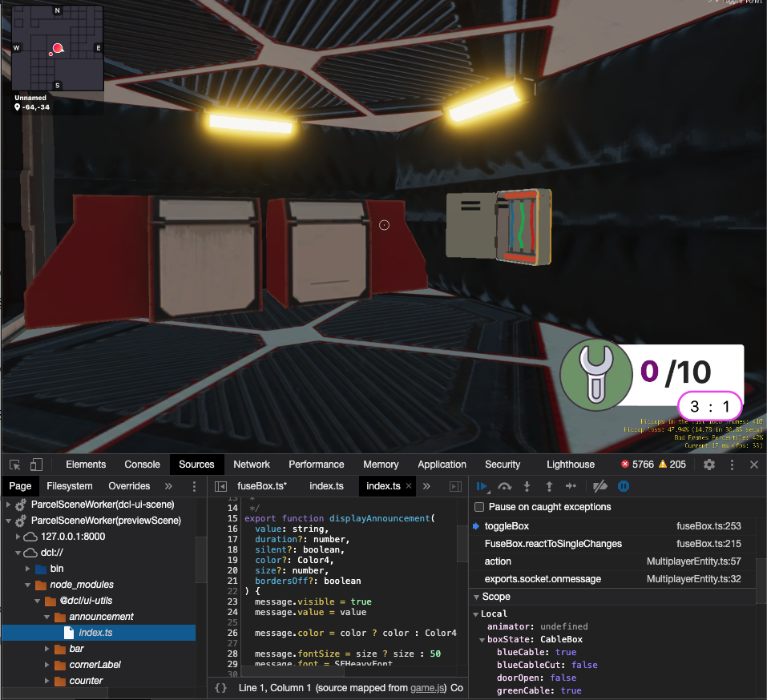Toggle pause on exceptions icon
Viewport: 767px width, 700px height.
pos(624,486)
